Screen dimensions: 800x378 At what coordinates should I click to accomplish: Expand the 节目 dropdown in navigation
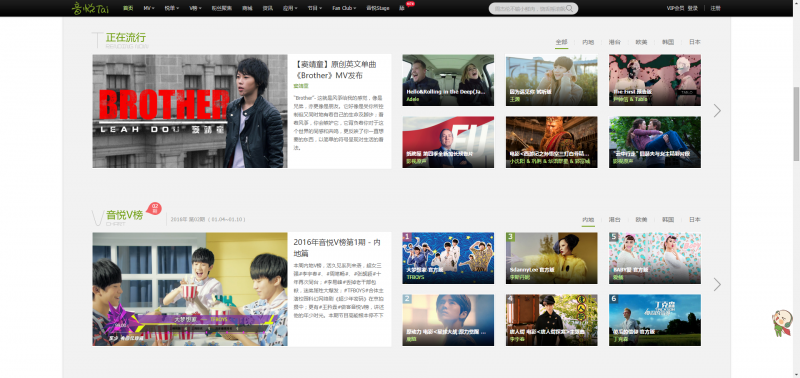[x=314, y=8]
